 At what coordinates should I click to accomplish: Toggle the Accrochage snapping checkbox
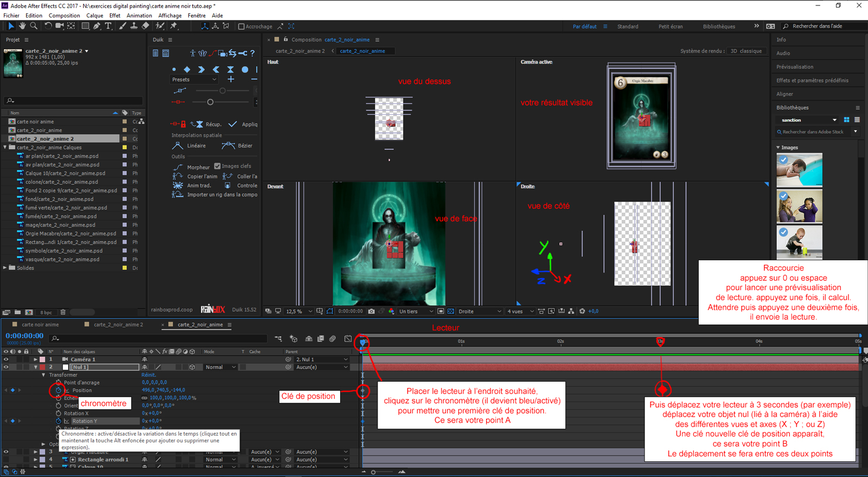click(241, 27)
